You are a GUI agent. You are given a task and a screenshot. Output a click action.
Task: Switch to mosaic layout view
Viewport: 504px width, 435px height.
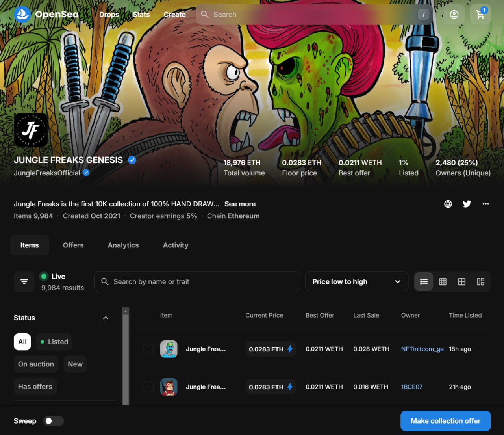(481, 282)
